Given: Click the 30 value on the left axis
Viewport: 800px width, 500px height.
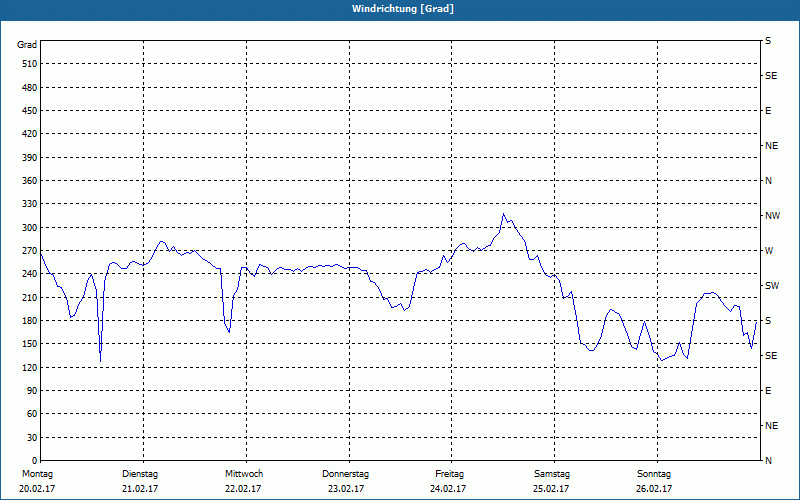Looking at the screenshot, I should tap(32, 437).
